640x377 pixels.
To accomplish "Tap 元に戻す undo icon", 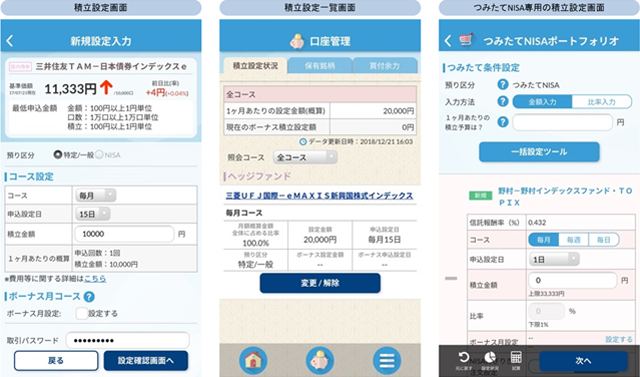I will coord(464,360).
